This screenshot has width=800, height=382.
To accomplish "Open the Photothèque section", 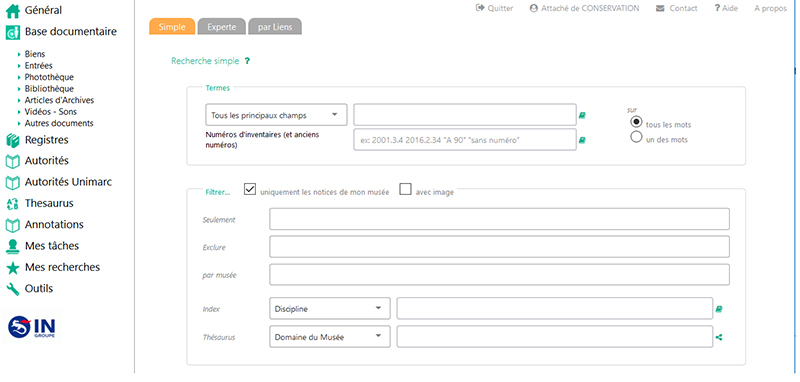I will pos(49,78).
